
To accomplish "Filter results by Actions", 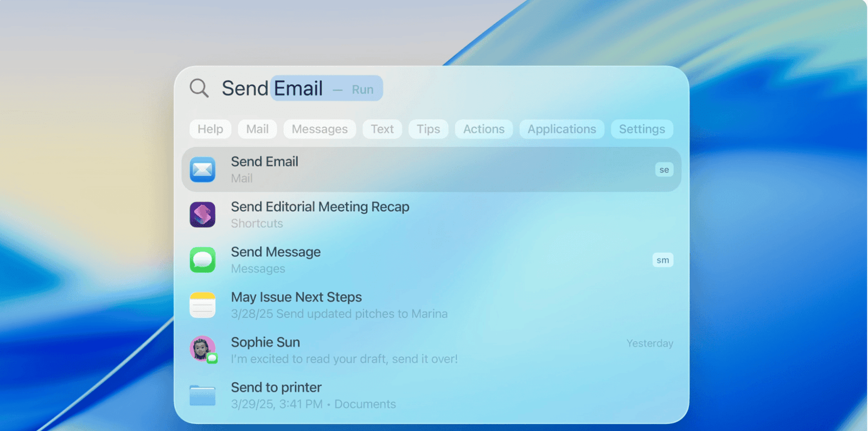I will click(x=484, y=129).
